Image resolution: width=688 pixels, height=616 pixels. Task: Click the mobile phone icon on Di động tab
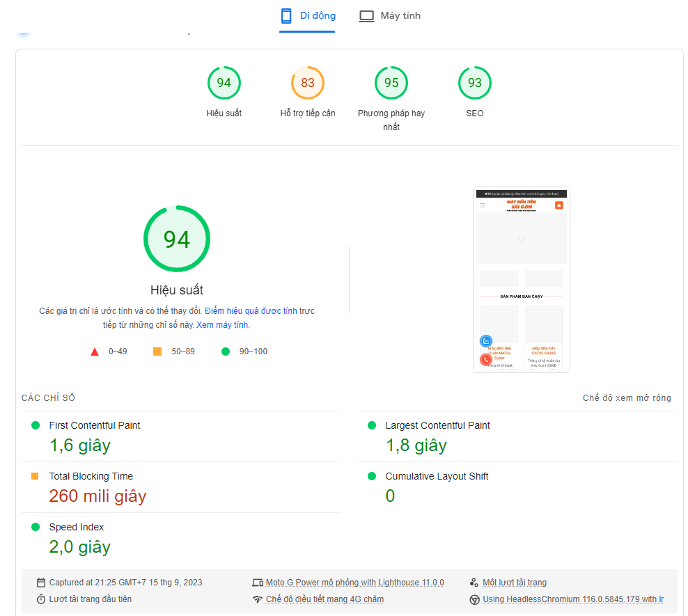pos(285,15)
